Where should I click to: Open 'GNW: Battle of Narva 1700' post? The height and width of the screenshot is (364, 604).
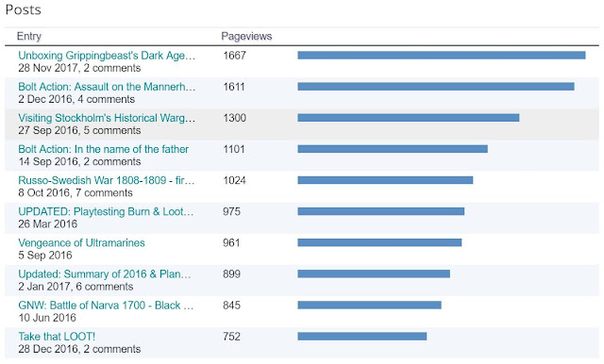pos(106,306)
